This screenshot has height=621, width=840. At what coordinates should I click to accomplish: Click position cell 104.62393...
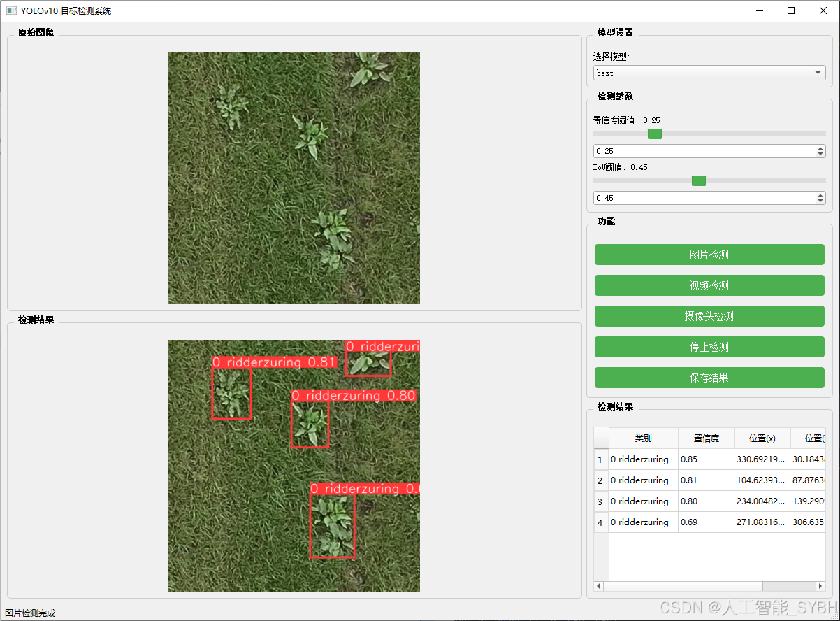click(762, 480)
